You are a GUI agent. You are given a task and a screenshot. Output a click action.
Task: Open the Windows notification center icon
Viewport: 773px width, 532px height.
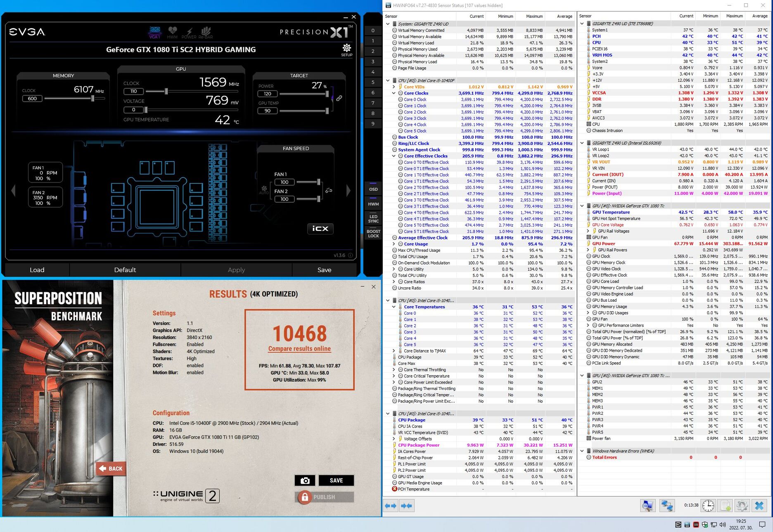(762, 525)
